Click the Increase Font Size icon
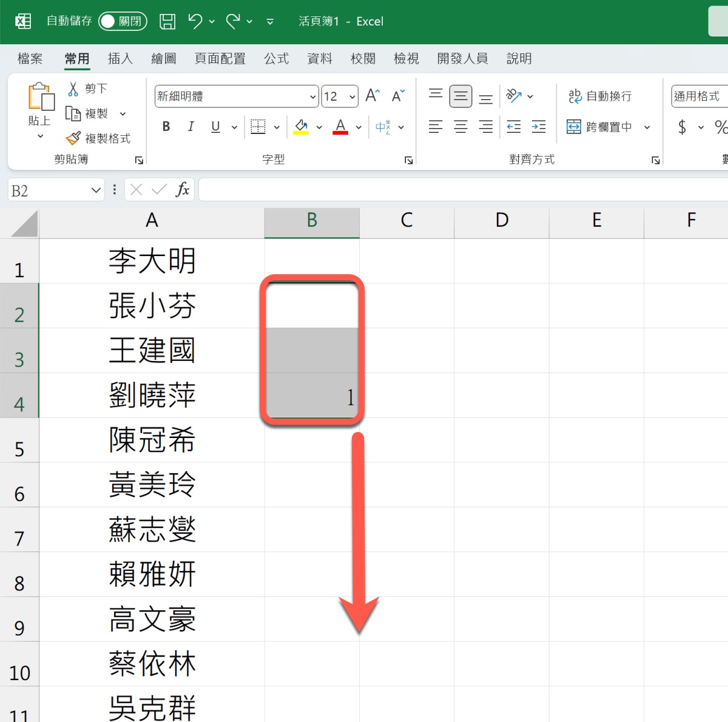Viewport: 728px width, 722px height. coord(372,96)
